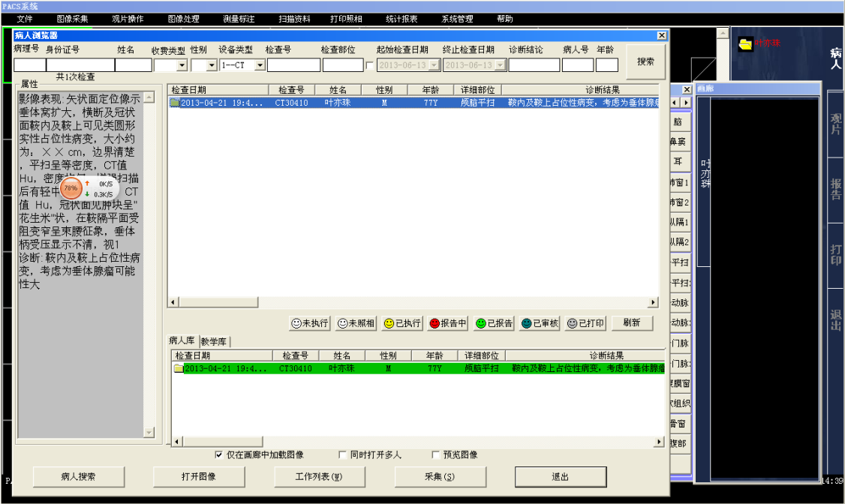Click the 诊断结果 column header in lower list
The image size is (845, 504).
(585, 355)
